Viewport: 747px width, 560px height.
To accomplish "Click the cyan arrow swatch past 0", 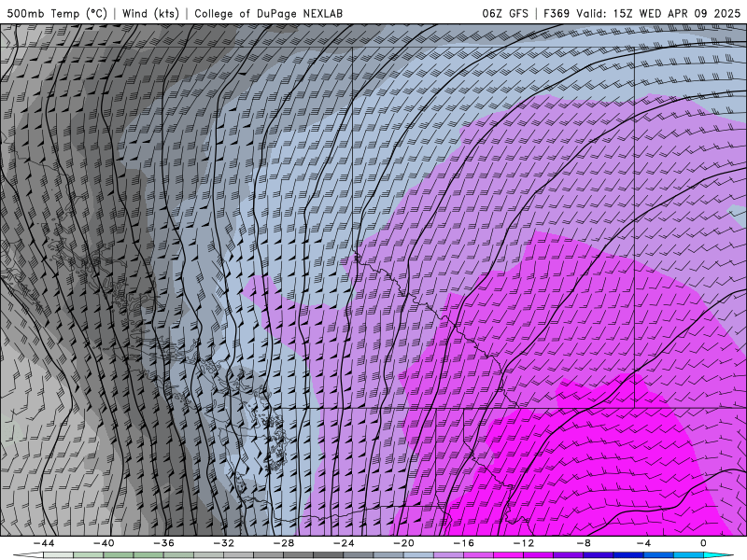I will [718, 555].
